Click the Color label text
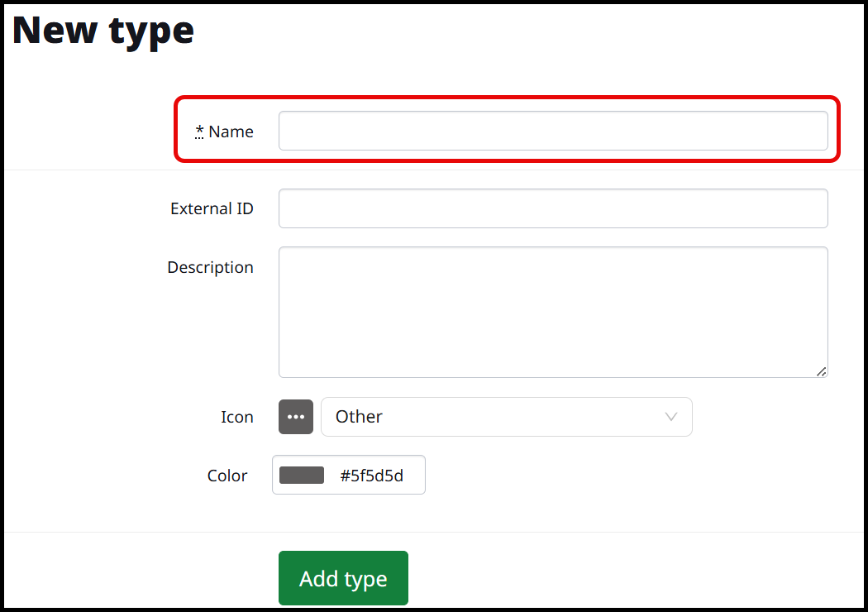 (227, 476)
